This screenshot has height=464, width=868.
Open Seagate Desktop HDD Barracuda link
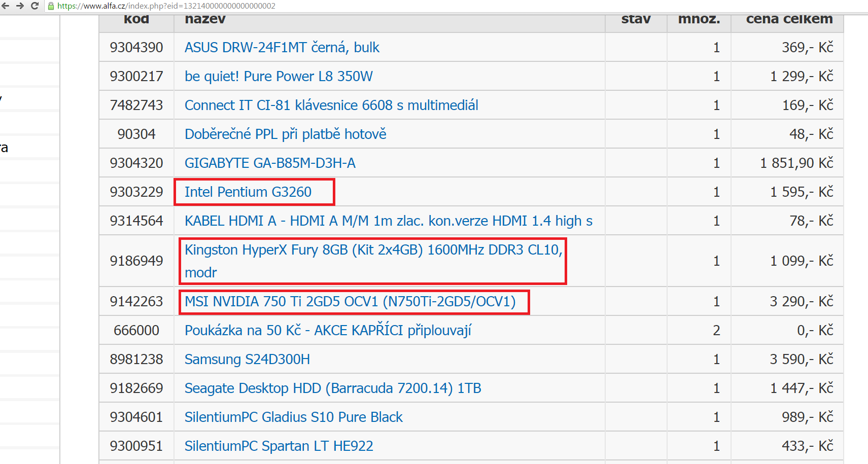[x=333, y=388]
